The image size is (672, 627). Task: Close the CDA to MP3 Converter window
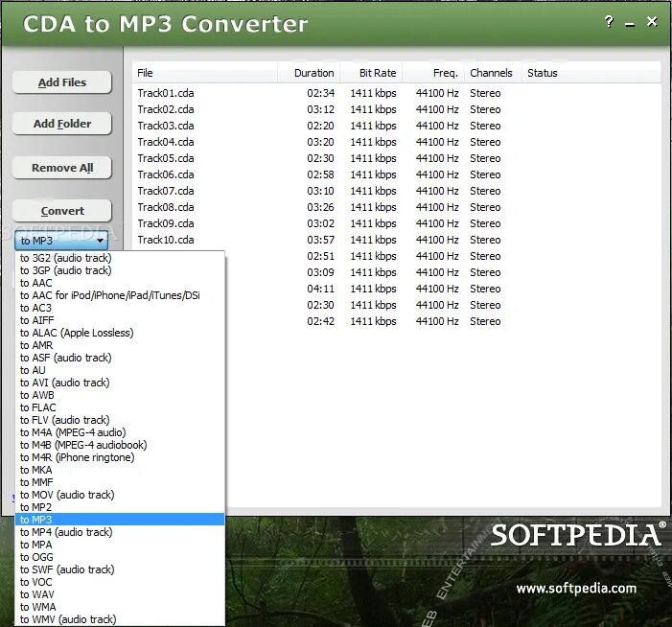tap(652, 21)
